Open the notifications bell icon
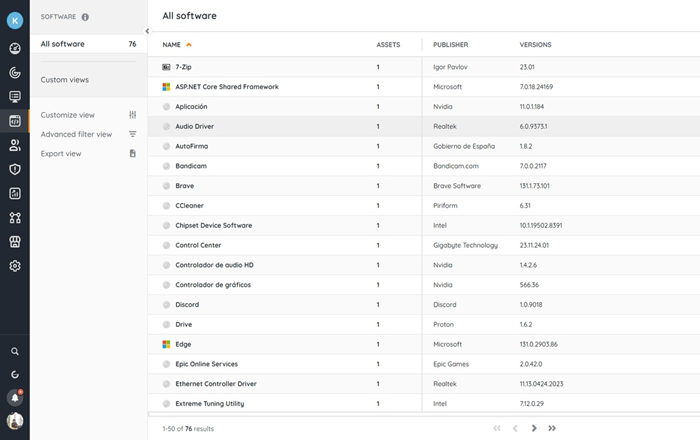The width and height of the screenshot is (700, 440). coord(15,397)
